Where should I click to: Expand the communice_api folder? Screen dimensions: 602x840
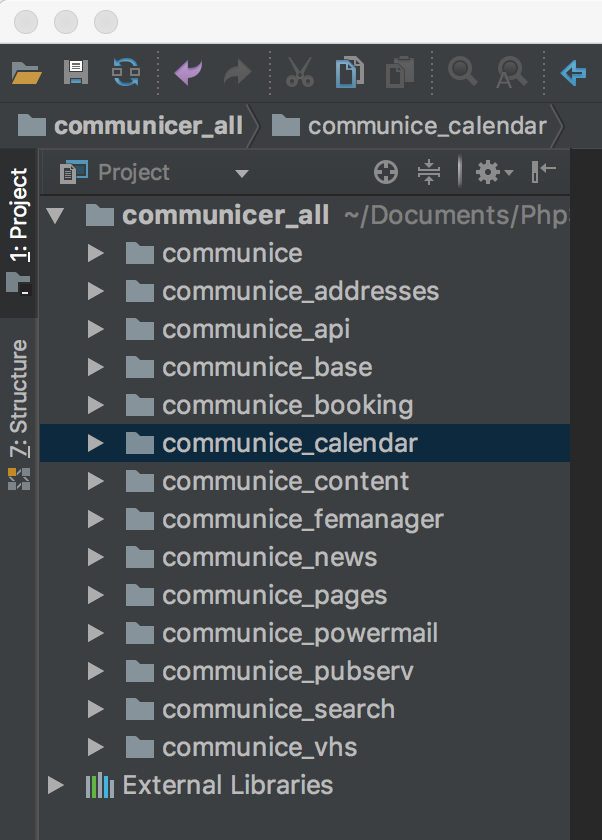96,329
